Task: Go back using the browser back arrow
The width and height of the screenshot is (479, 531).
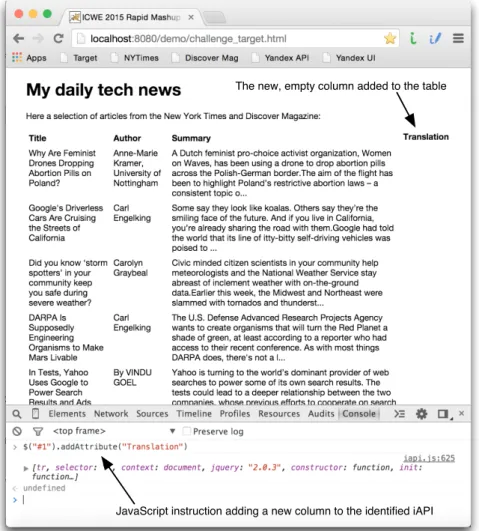Action: 18,38
